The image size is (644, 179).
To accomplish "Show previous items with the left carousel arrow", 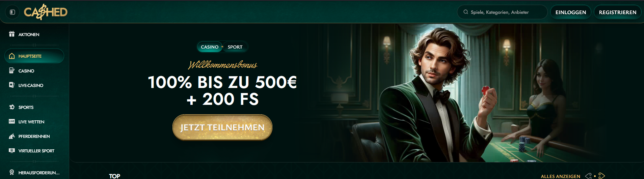I will coord(588,176).
